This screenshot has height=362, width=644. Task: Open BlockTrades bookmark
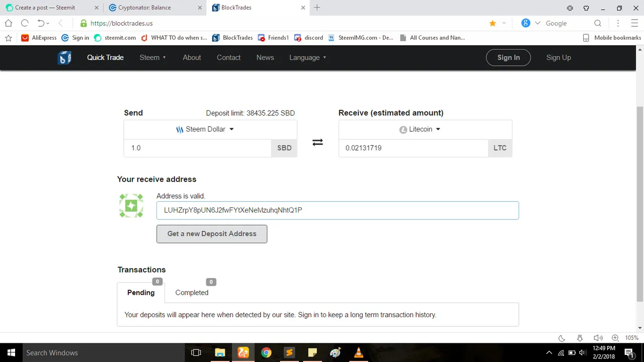point(232,38)
